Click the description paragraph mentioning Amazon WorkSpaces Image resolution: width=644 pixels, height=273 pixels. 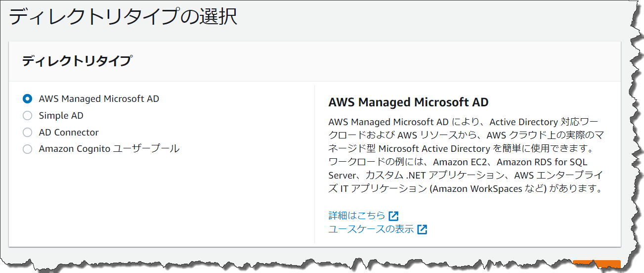coord(466,155)
